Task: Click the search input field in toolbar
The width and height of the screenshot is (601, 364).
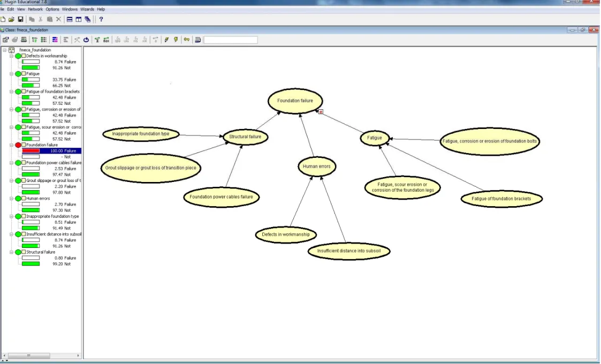Action: (230, 40)
